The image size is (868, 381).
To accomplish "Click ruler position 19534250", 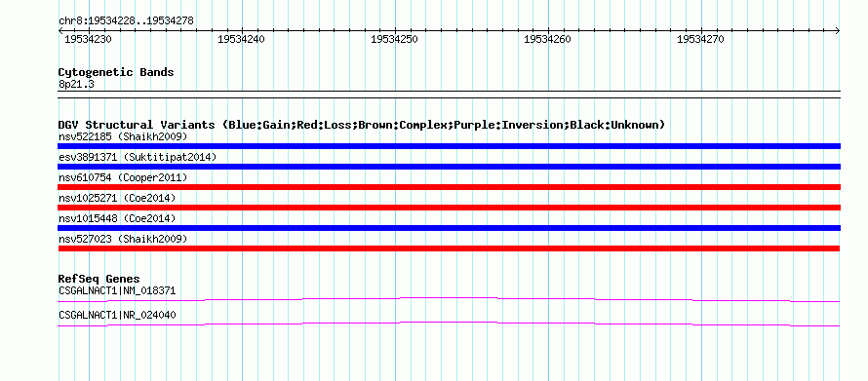I will point(395,39).
